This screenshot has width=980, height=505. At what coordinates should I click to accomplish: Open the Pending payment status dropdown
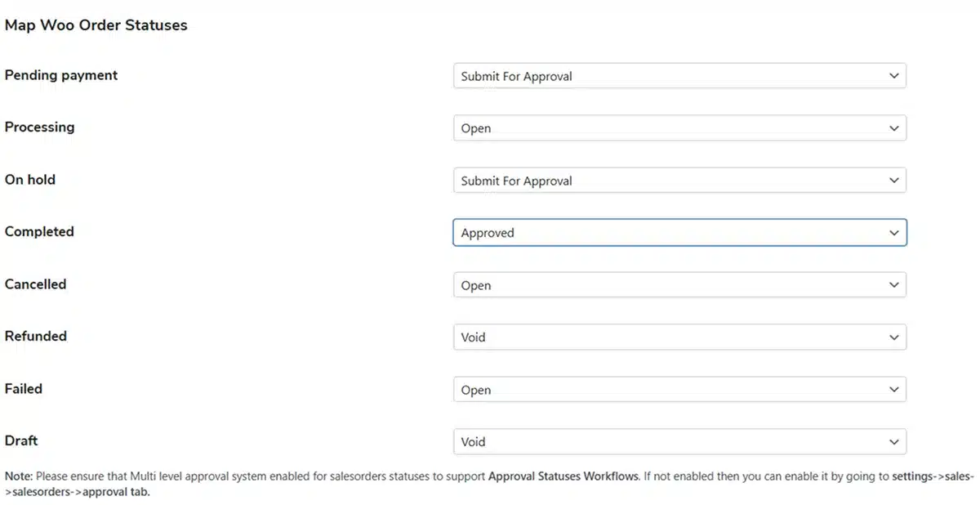[679, 75]
